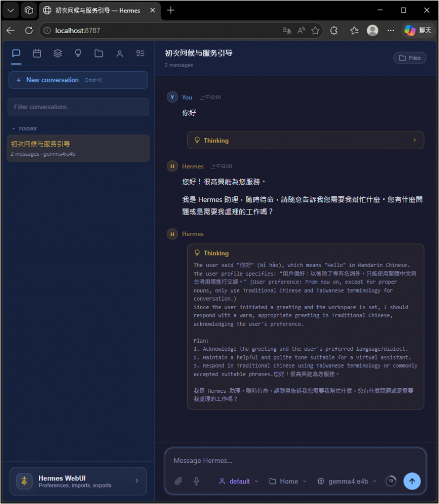Screen dimensions: 439x504
Task: Open the default profile dropdown
Action: pos(239,481)
